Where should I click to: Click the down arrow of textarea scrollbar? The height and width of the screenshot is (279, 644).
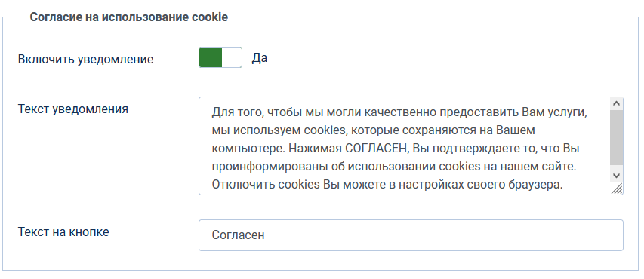(616, 176)
